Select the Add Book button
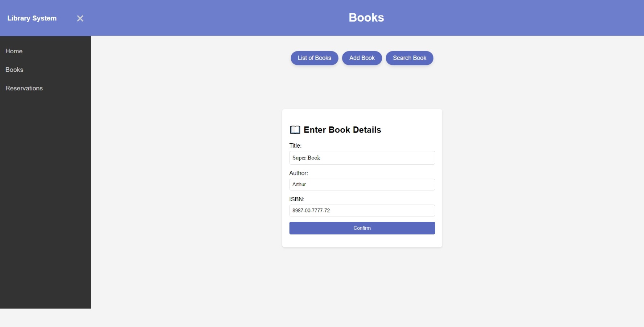The image size is (644, 327). pyautogui.click(x=362, y=58)
